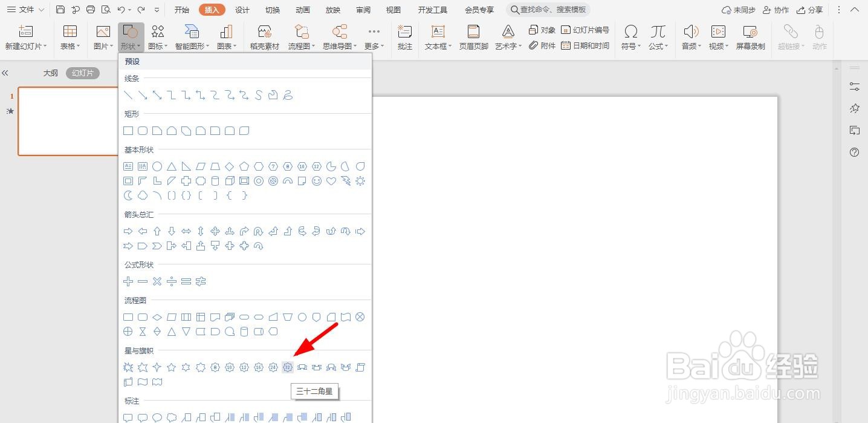The height and width of the screenshot is (423, 868).
Task: Choose the flowchart magnetic disk shape
Action: [244, 332]
